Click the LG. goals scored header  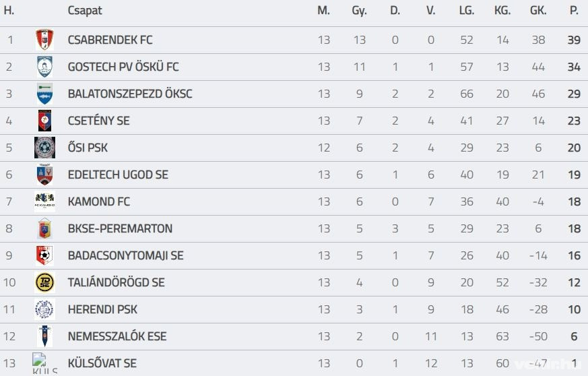[467, 11]
